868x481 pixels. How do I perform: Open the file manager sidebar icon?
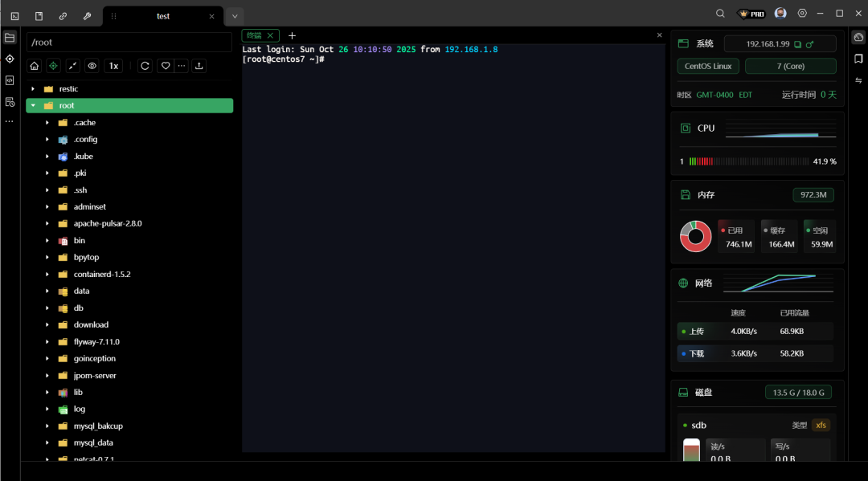pyautogui.click(x=10, y=38)
